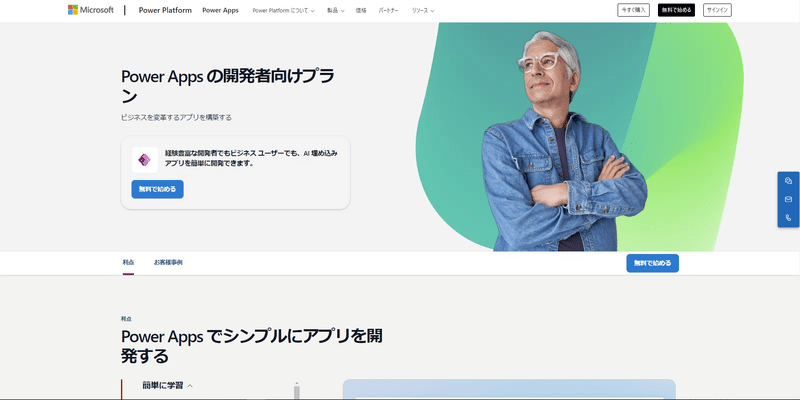800x400 pixels.
Task: Open the 価格 menu item
Action: (361, 10)
